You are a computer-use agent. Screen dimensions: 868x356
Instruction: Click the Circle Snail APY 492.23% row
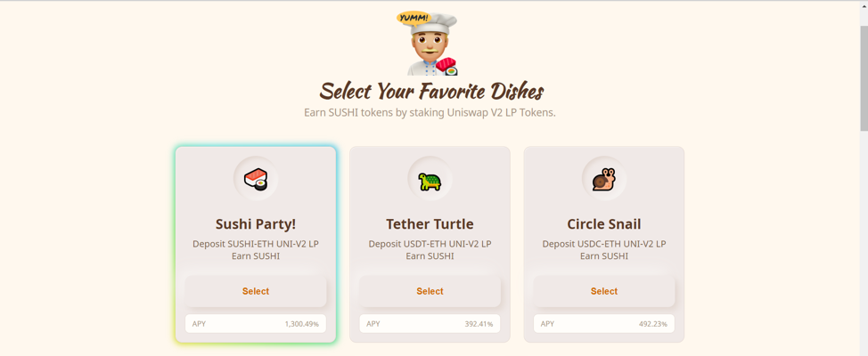click(604, 324)
